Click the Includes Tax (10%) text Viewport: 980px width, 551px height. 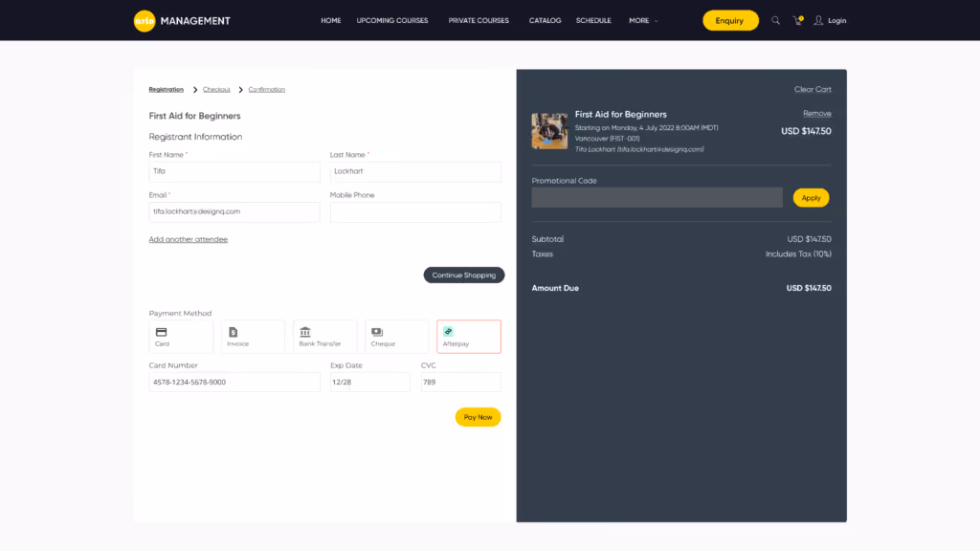click(x=798, y=254)
